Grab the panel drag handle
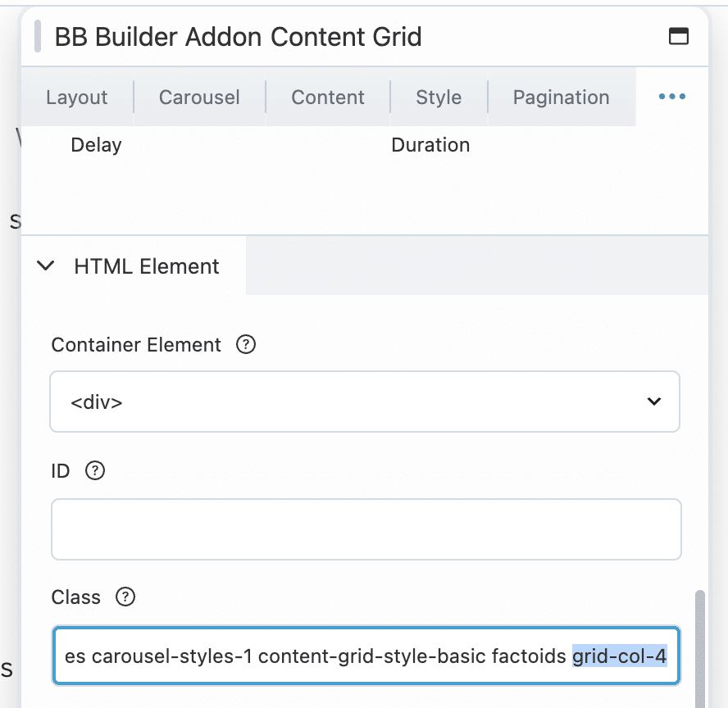Viewport: 728px width, 708px height. coord(38,37)
